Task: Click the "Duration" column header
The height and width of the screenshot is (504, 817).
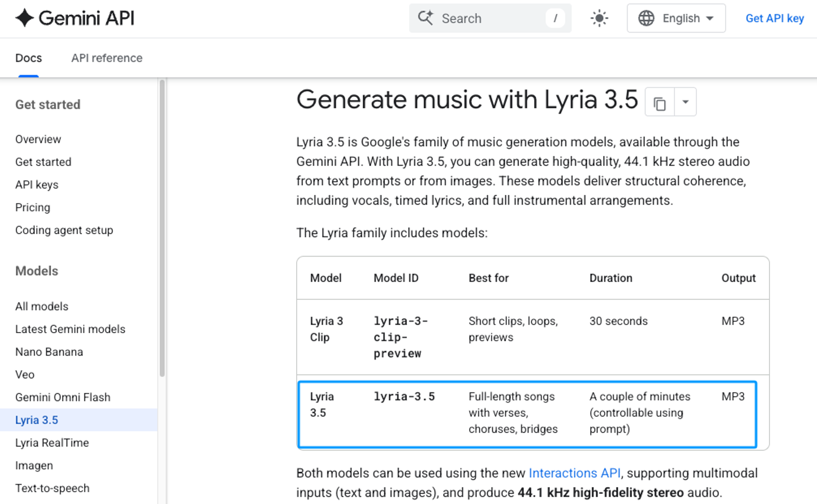Action: click(611, 278)
